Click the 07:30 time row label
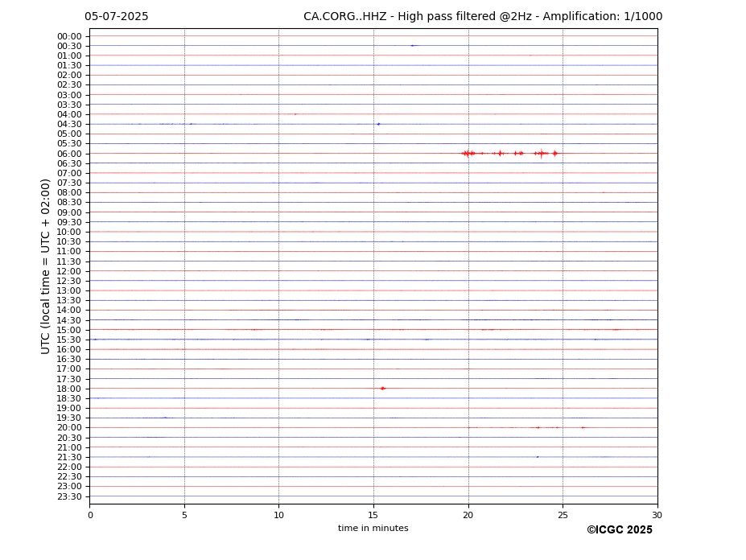Screen dimensions: 746x560 pyautogui.click(x=69, y=183)
